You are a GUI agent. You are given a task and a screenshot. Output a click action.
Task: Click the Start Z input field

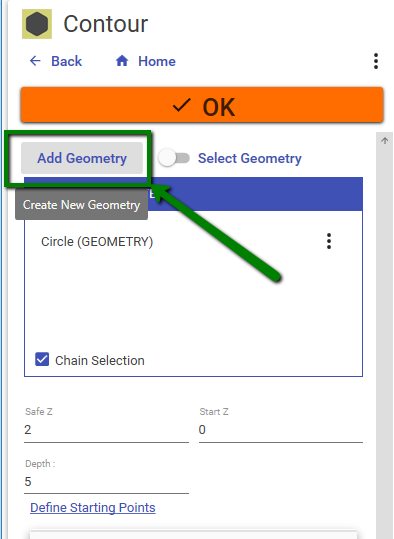pos(281,430)
